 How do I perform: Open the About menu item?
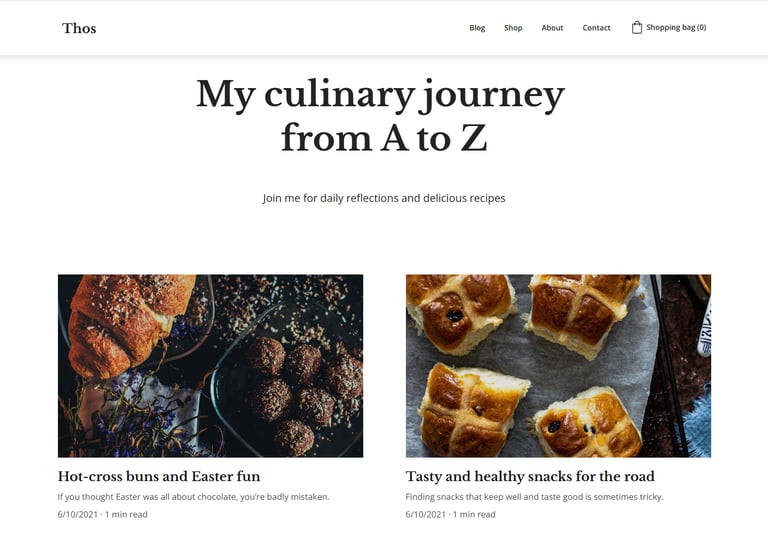tap(552, 28)
